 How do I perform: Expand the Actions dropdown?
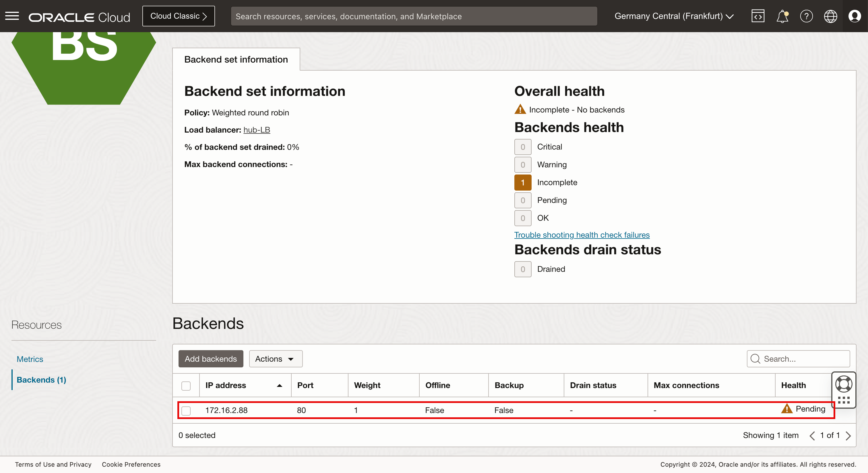tap(275, 359)
